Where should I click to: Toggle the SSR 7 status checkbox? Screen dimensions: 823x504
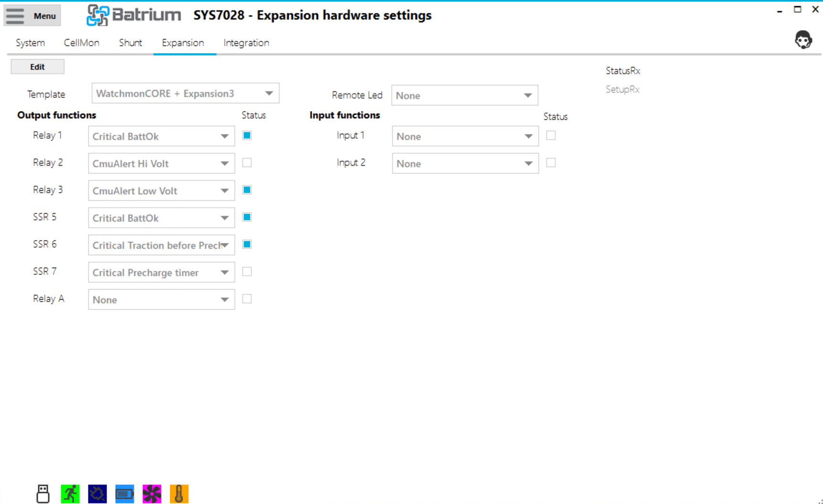247,272
